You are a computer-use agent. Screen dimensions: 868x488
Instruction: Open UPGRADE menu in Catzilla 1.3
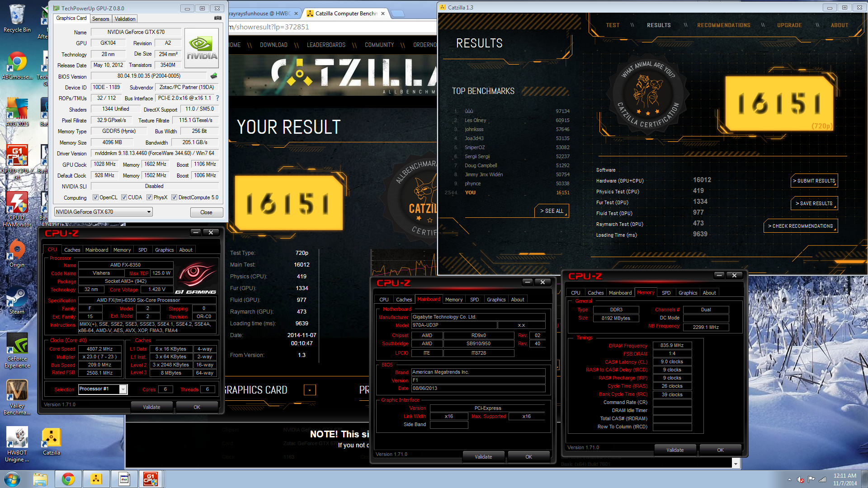pyautogui.click(x=789, y=25)
